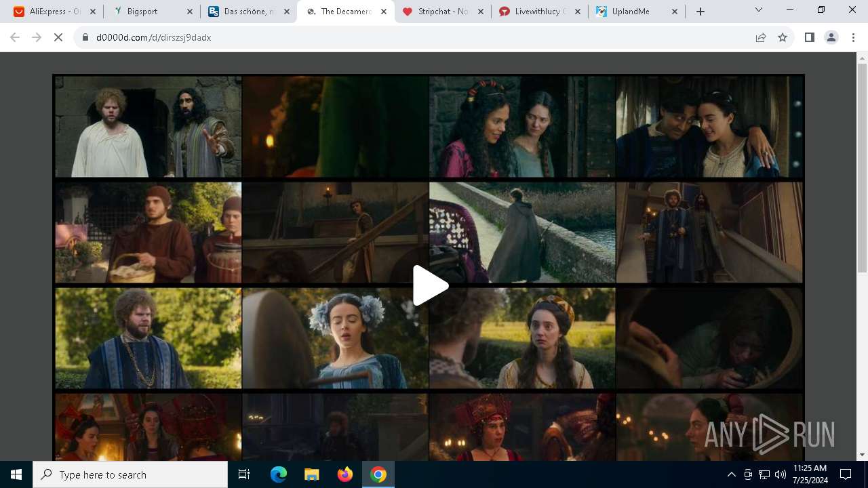Select the Livewithlucy tab
The image size is (868, 488).
(x=540, y=12)
